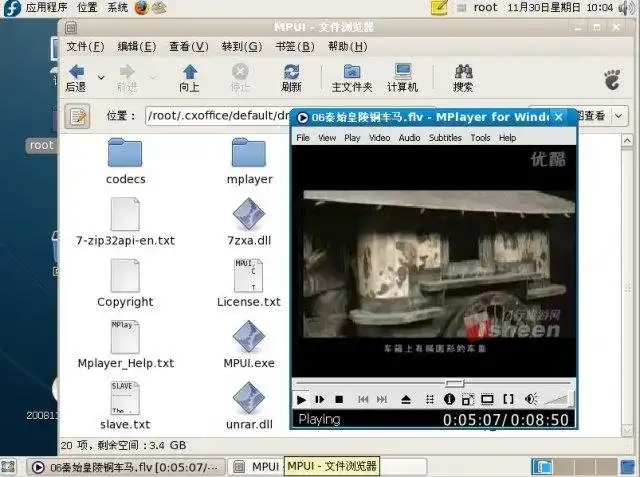Open the 应用程序 menu in top panel

pyautogui.click(x=46, y=7)
